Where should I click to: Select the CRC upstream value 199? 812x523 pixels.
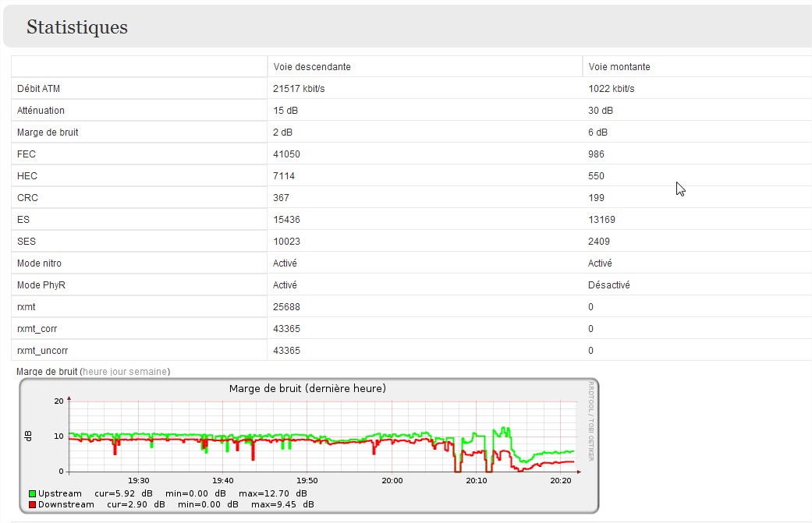pyautogui.click(x=595, y=197)
